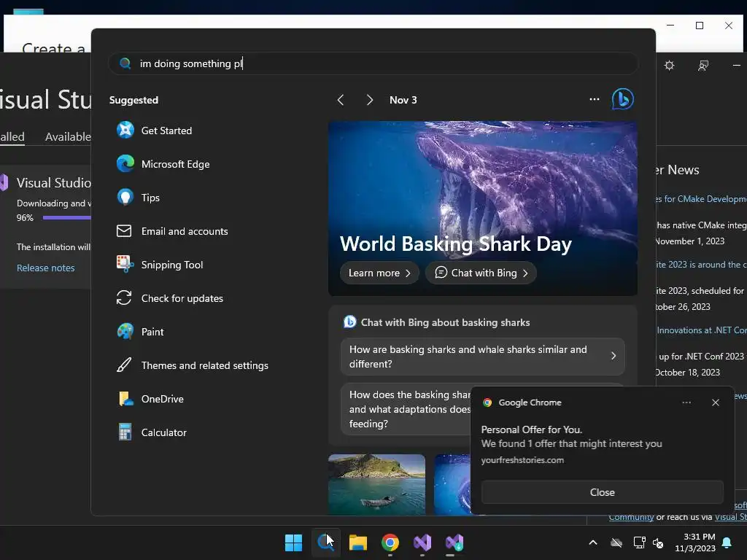Click the Bing chat icon in search panel
Viewport: 747px width, 560px height.
(x=623, y=99)
